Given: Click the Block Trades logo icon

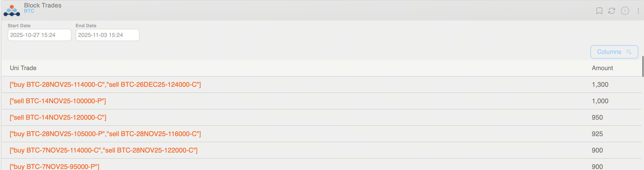Looking at the screenshot, I should pos(12,11).
